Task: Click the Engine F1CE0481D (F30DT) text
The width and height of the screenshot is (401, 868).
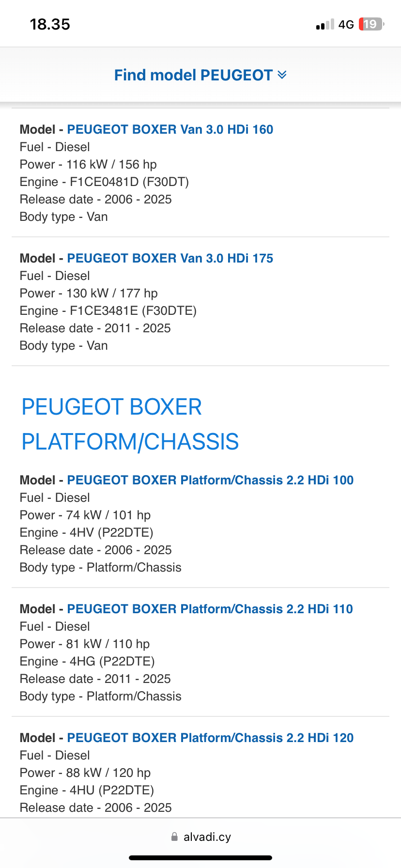Action: click(104, 182)
